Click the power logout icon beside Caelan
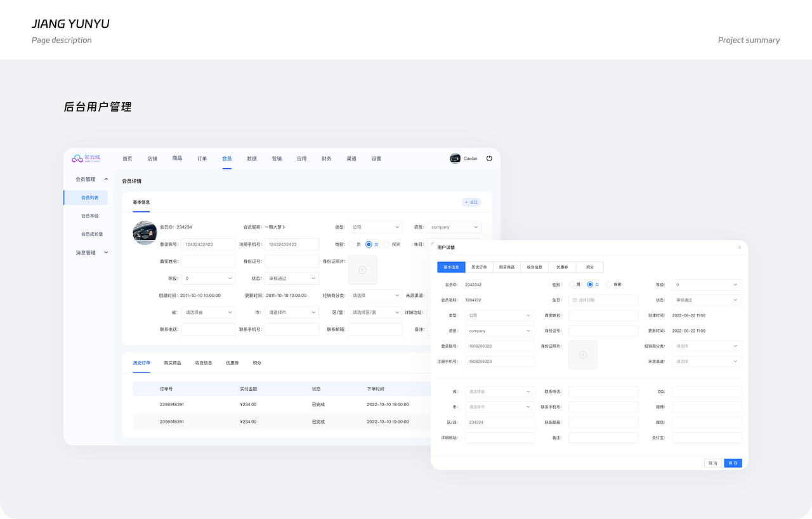812x519 pixels. tap(489, 159)
